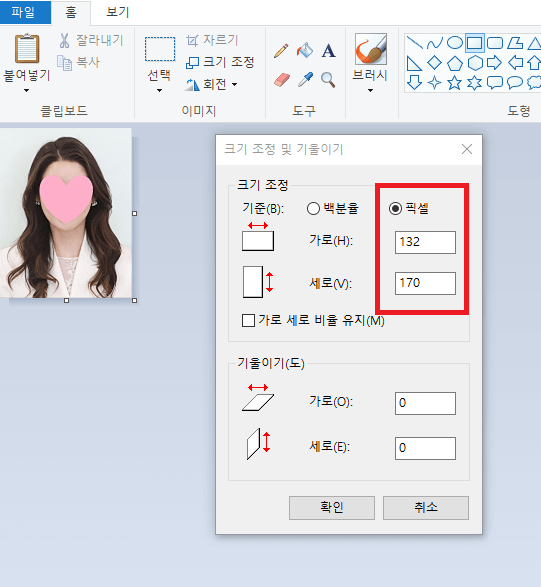This screenshot has width=541, height=587.
Task: Click the resize 세로(V) field showing 170
Action: [425, 283]
